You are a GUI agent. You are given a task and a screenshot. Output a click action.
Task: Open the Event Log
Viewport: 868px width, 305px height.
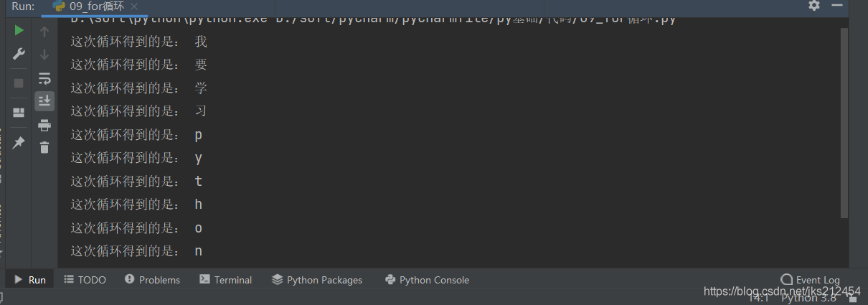point(810,280)
